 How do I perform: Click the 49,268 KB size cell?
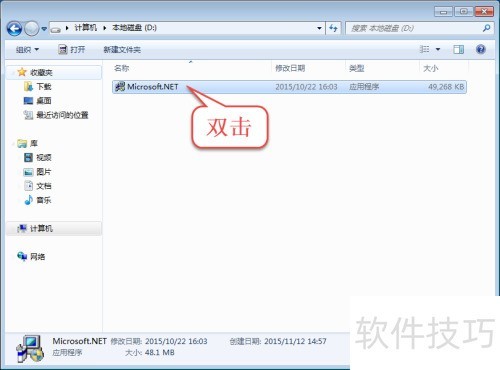[446, 87]
